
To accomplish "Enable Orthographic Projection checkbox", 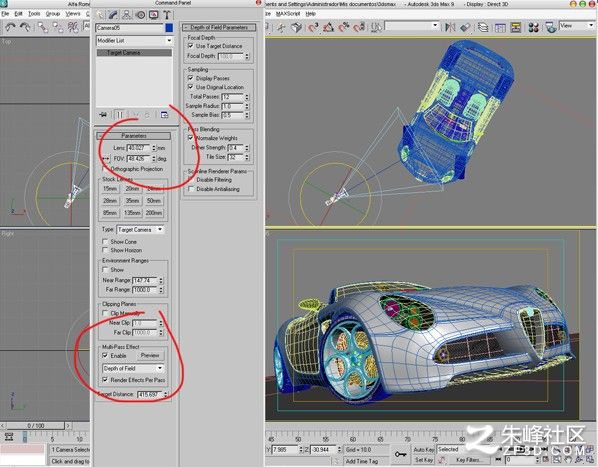I will point(105,169).
